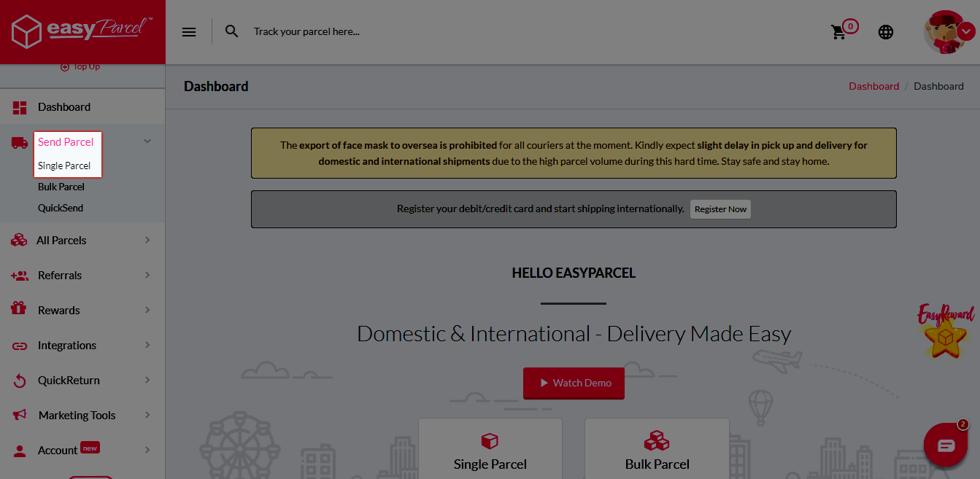Click the Bulk Parcel boxes card icon
980x479 pixels.
(x=657, y=440)
